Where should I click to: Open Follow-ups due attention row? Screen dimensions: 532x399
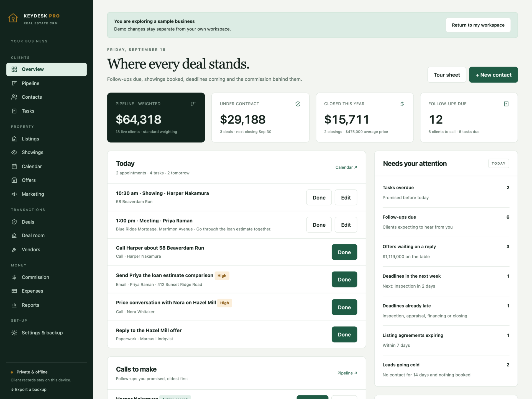pos(446,222)
